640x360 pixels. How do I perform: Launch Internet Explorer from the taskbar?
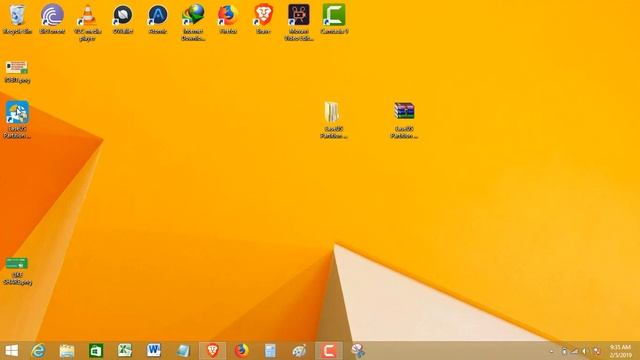point(38,351)
